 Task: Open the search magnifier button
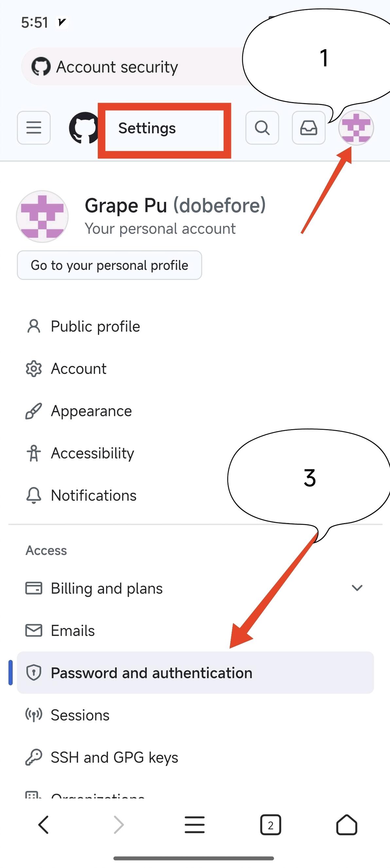click(x=262, y=128)
